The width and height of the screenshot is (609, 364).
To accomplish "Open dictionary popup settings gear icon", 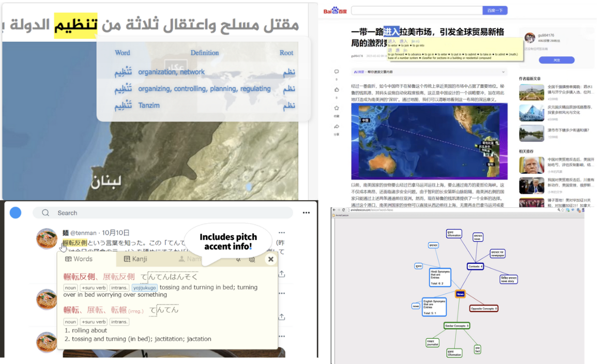I will pyautogui.click(x=252, y=260).
